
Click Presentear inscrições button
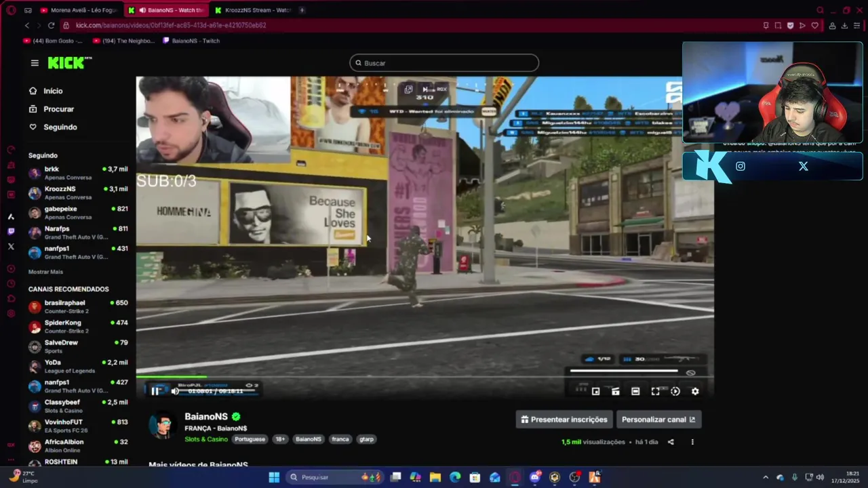pos(564,420)
